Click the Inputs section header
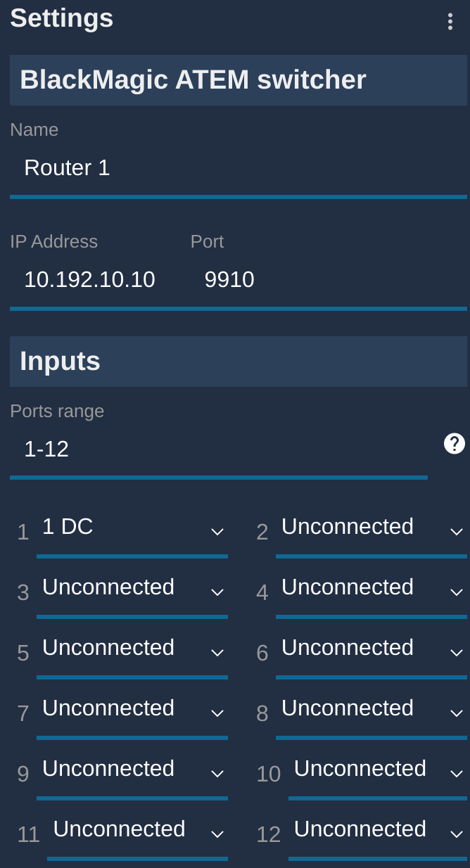Screen dimensions: 470x868 point(239,362)
